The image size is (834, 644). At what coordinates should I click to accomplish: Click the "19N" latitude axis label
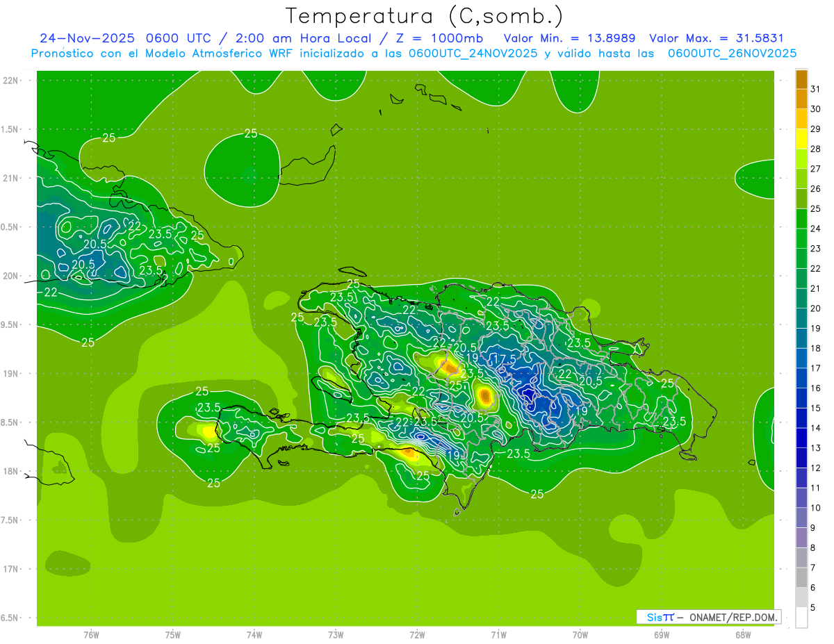click(x=10, y=374)
